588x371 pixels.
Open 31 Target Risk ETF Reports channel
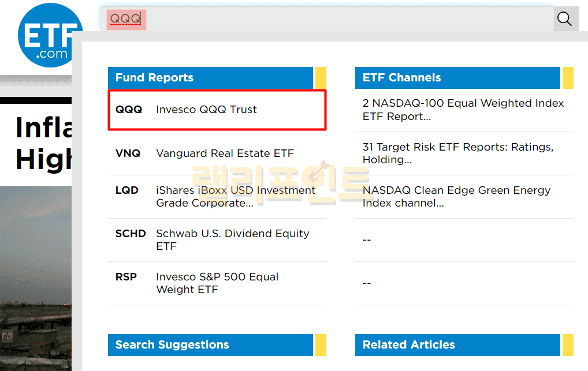pyautogui.click(x=457, y=153)
